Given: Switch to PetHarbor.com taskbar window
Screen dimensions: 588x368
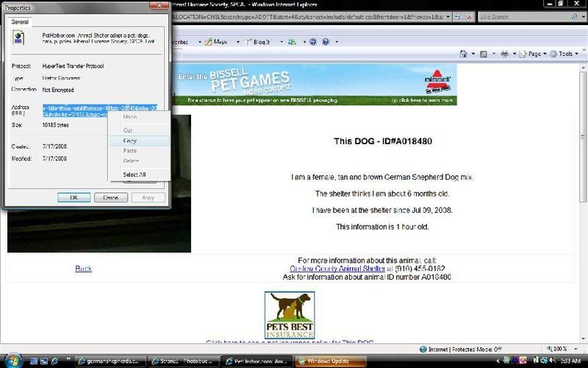Looking at the screenshot, I should point(256,361).
